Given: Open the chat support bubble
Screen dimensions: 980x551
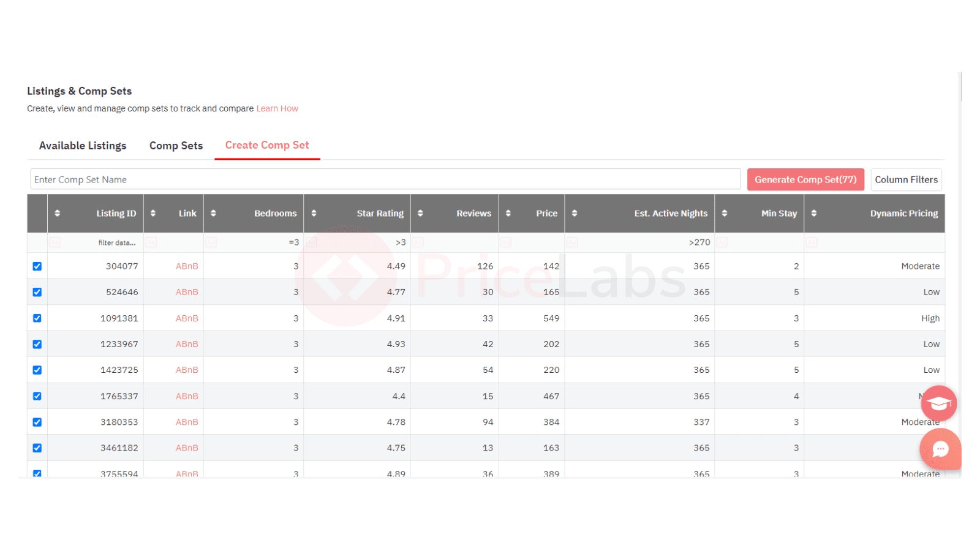Looking at the screenshot, I should point(940,449).
